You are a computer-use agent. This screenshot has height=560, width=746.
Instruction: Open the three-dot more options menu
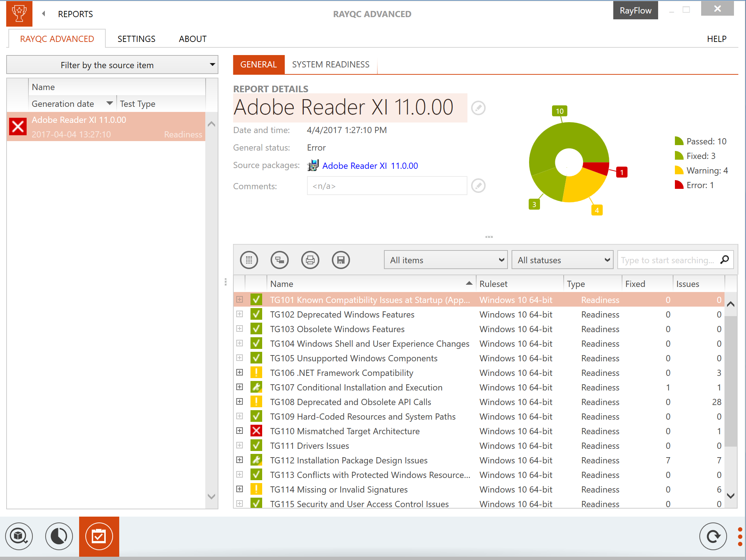click(x=740, y=536)
